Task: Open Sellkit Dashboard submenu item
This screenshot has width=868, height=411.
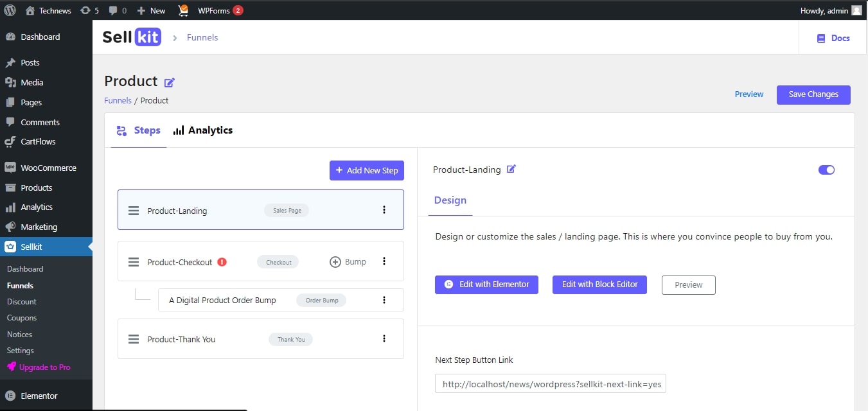Action: [25, 269]
